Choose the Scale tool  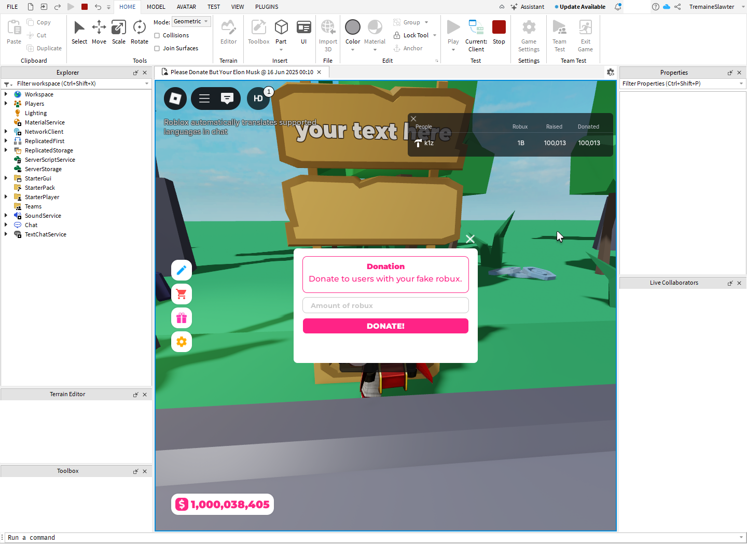point(119,33)
